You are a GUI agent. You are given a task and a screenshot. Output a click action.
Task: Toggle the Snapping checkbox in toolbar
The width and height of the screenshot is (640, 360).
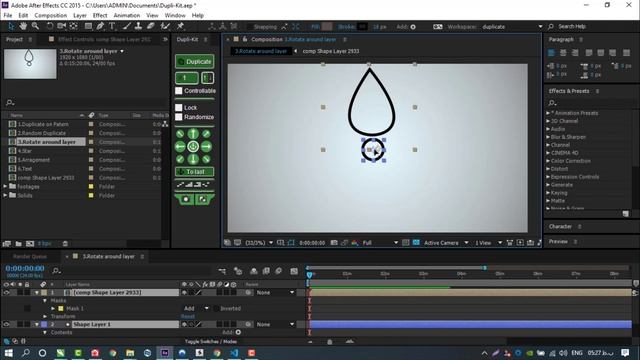(249, 27)
